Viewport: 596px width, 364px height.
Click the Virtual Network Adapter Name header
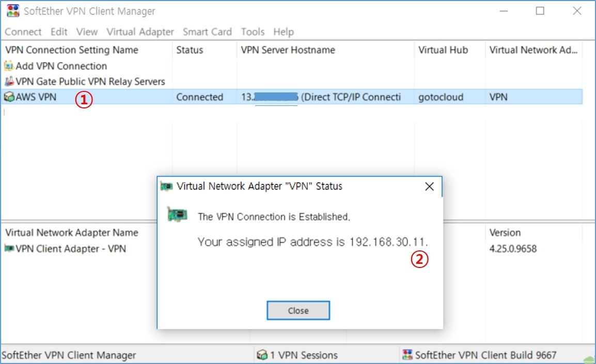point(71,232)
